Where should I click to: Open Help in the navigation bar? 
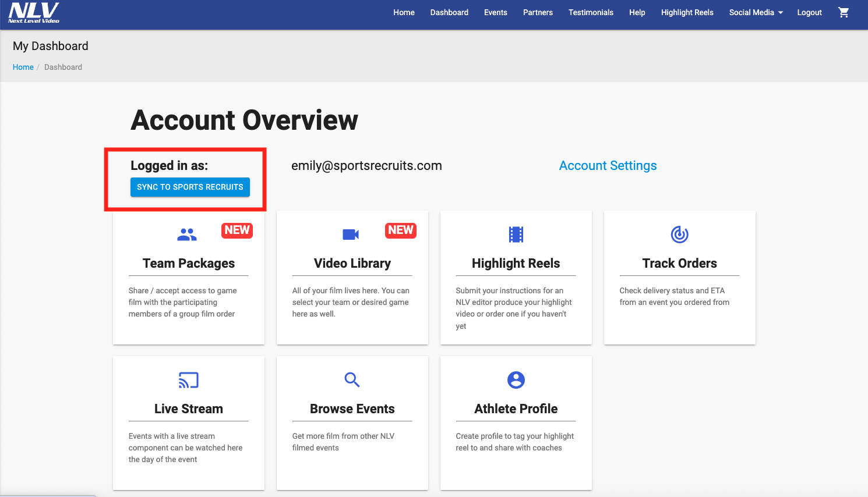637,12
